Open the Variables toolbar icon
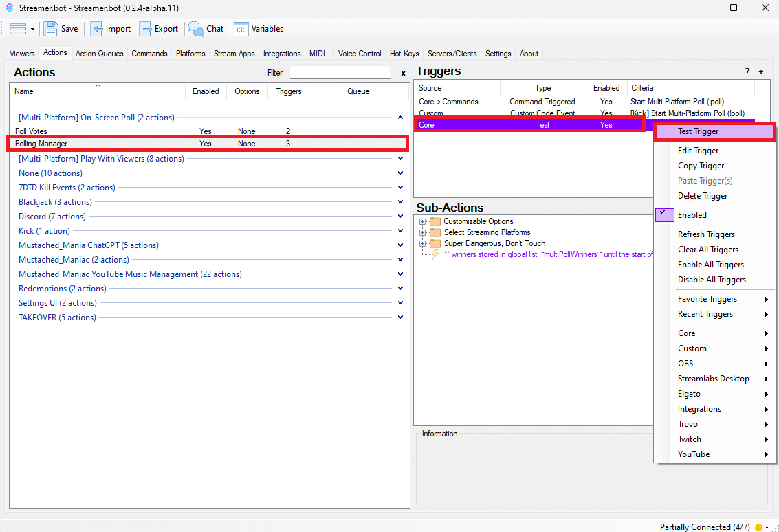Viewport: 779px width, 532px height. tap(241, 29)
